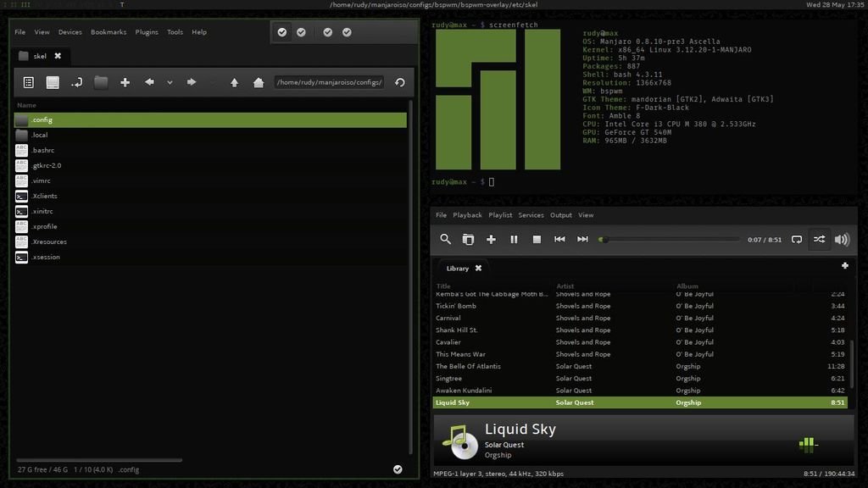The width and height of the screenshot is (868, 488).
Task: Refresh the file manager folder view
Action: coord(399,82)
